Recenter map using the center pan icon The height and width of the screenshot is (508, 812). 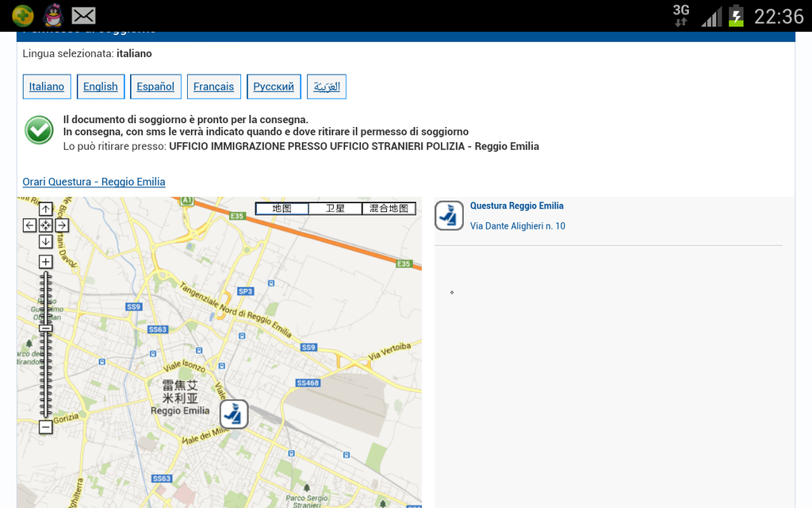pyautogui.click(x=45, y=225)
